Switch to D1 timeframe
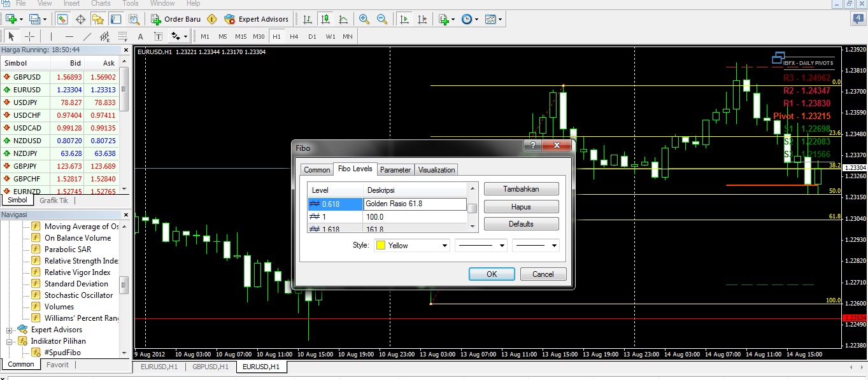Screen dimensions: 868x380 point(312,36)
